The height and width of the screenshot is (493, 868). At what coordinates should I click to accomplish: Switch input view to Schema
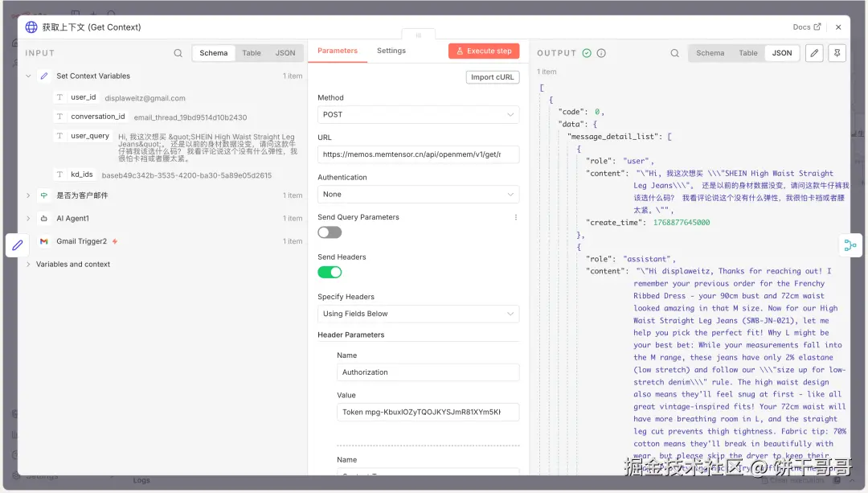click(214, 53)
